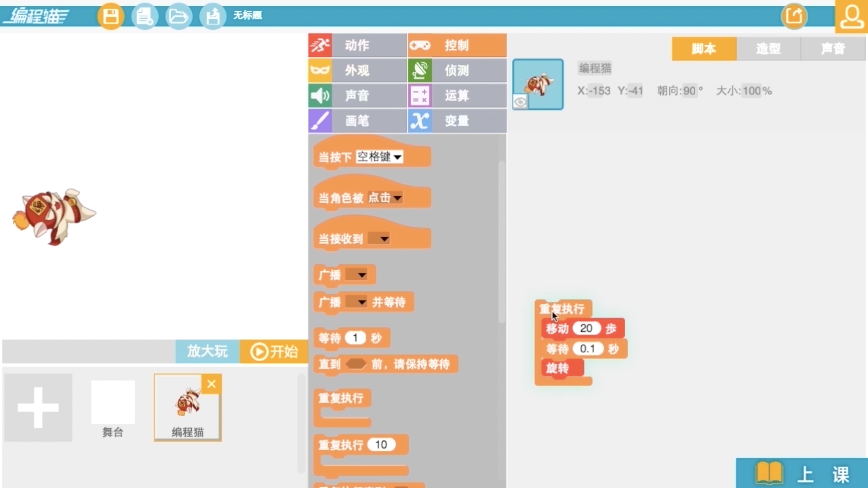Viewport: 868px width, 488px height.
Task: Switch to the 脚本 tab
Action: [704, 49]
